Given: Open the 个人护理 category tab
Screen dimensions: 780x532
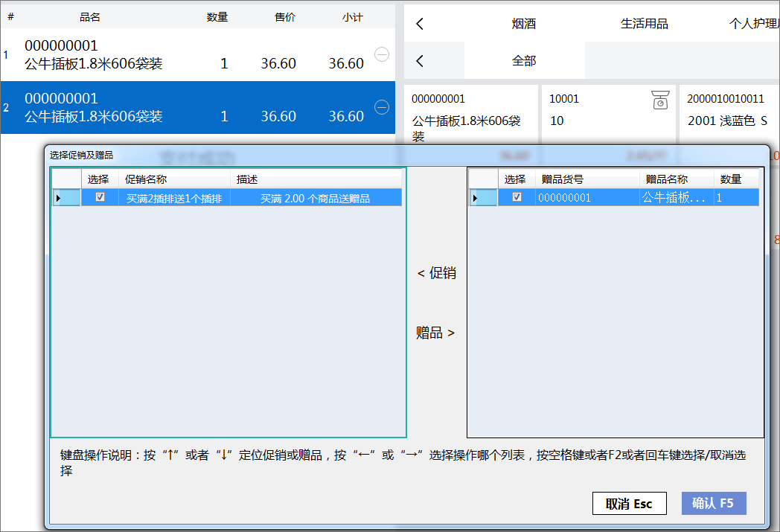Looking at the screenshot, I should 754,23.
